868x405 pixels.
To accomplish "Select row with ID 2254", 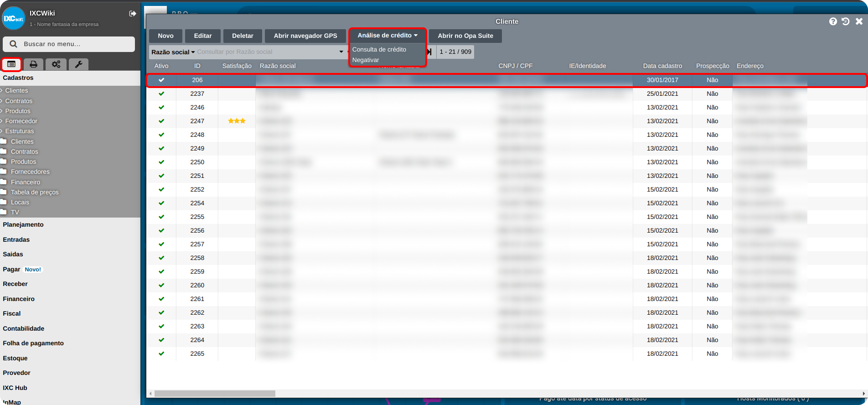I will 506,203.
